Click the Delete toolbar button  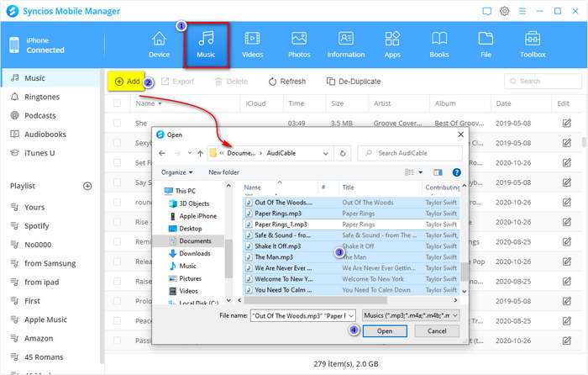pyautogui.click(x=231, y=82)
